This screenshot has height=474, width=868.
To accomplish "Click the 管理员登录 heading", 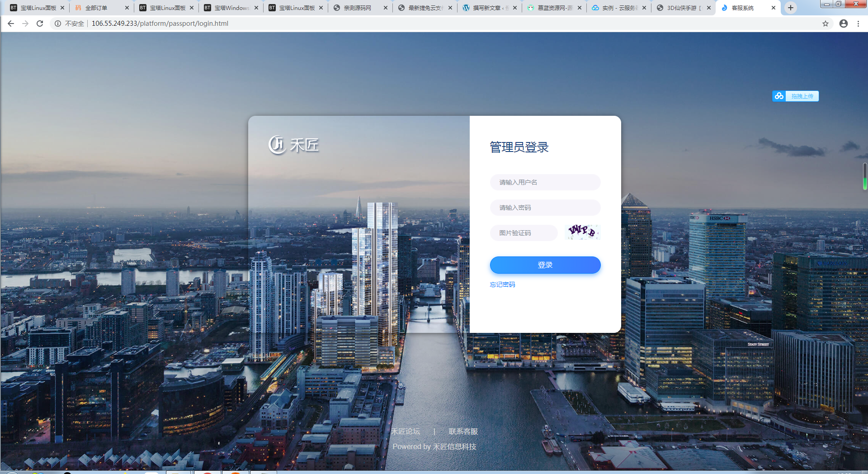I will click(519, 147).
